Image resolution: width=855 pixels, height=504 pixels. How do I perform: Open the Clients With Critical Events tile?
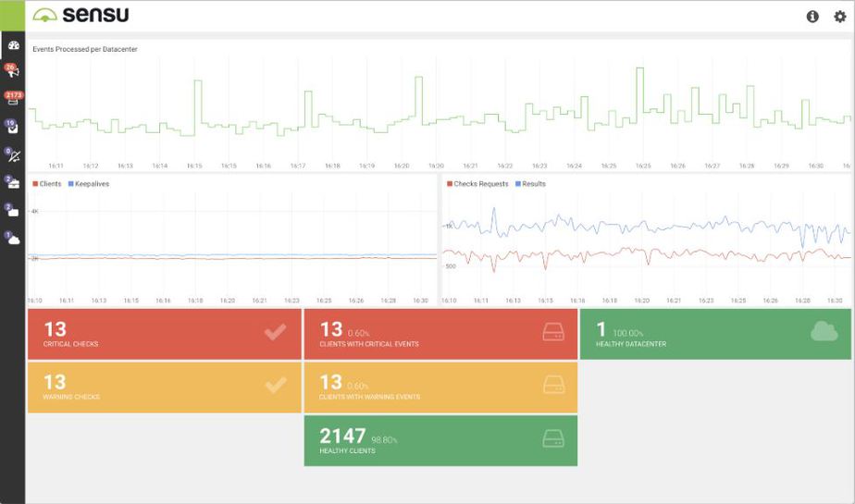point(440,334)
